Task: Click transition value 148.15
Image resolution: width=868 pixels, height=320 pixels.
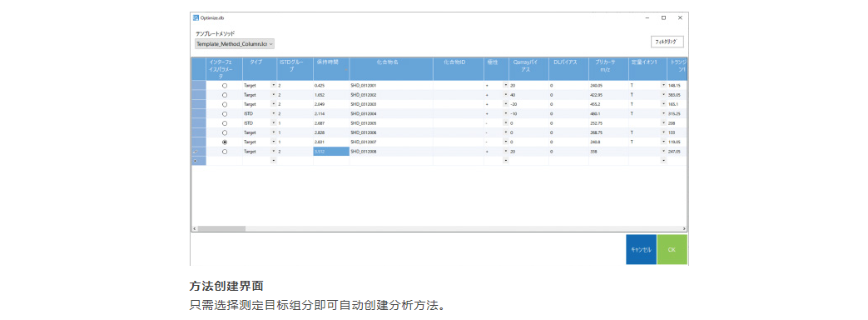Action: 674,86
